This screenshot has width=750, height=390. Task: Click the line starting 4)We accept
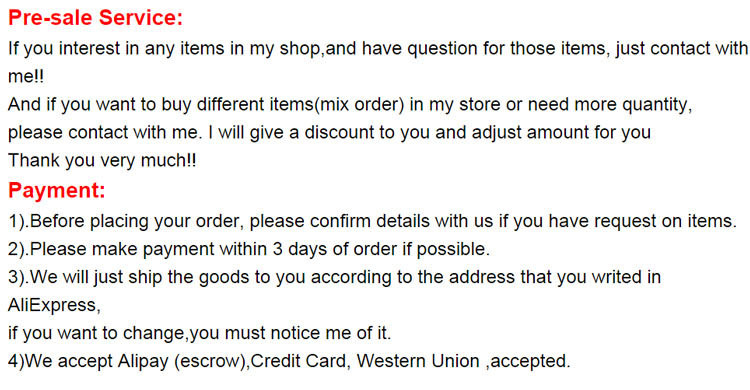click(289, 361)
